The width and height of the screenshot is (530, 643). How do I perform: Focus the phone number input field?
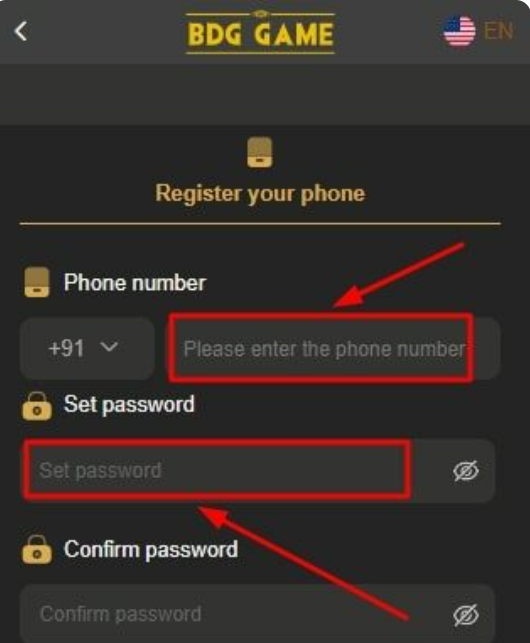pyautogui.click(x=334, y=348)
